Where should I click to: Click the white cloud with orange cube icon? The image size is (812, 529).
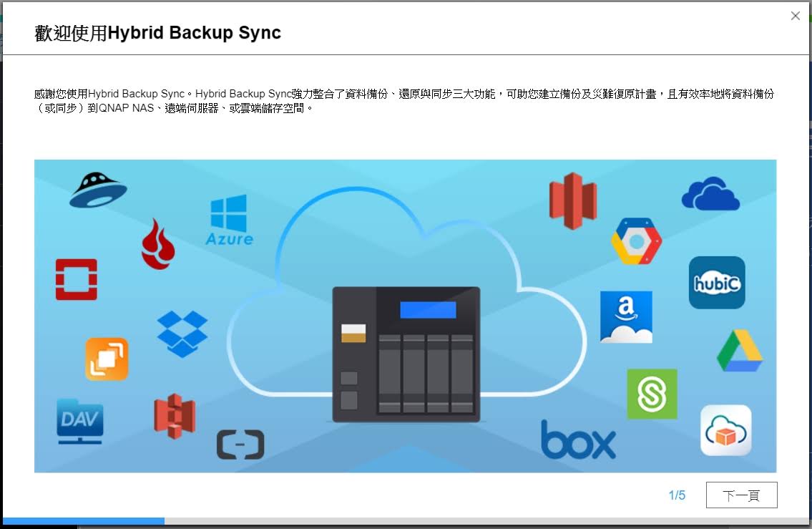pyautogui.click(x=726, y=430)
